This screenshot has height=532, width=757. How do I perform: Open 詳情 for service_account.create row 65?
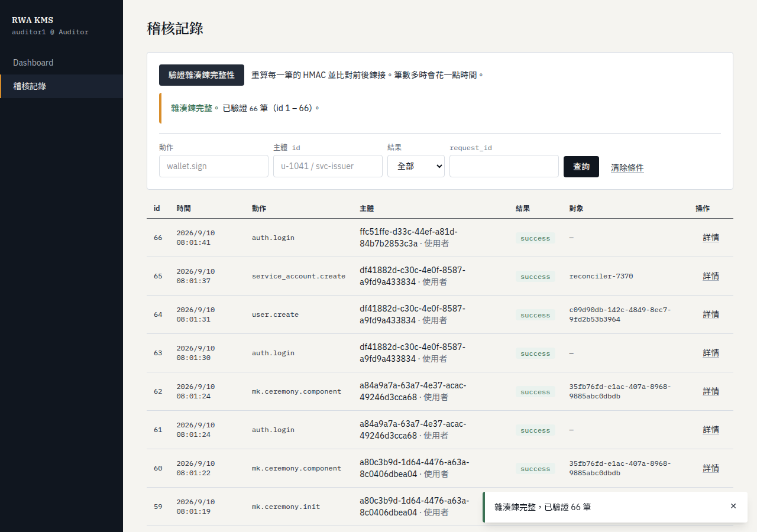click(x=711, y=276)
